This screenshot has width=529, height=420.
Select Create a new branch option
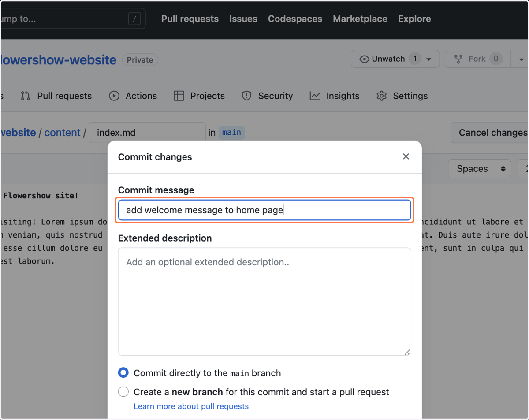pyautogui.click(x=123, y=392)
